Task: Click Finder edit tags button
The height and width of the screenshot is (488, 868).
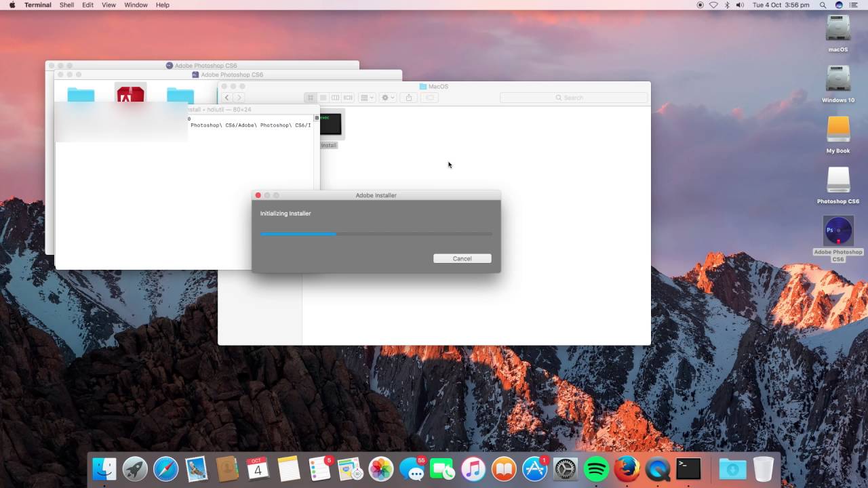Action: coord(429,98)
